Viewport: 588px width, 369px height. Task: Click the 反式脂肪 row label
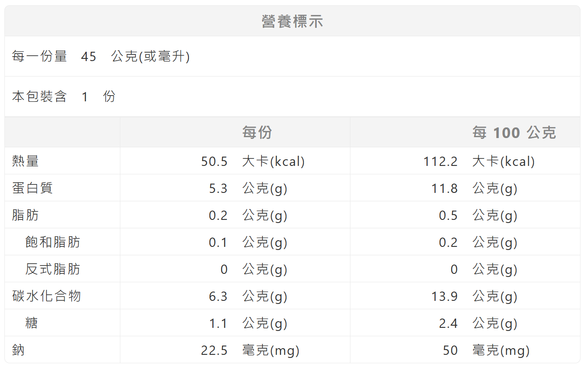click(53, 269)
